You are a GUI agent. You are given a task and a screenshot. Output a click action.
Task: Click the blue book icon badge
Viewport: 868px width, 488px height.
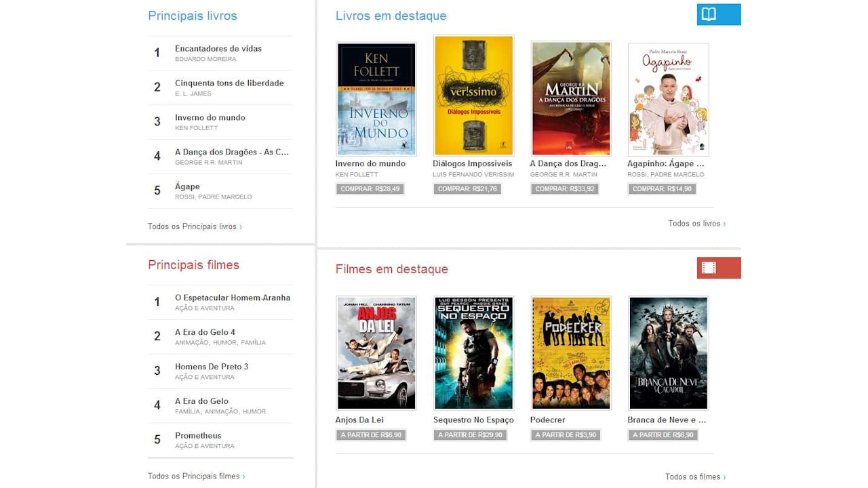point(719,15)
